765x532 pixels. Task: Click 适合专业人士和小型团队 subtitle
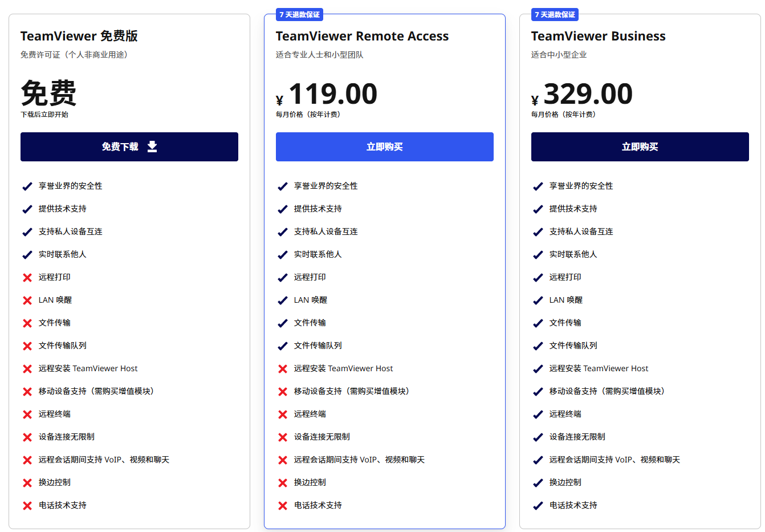320,55
